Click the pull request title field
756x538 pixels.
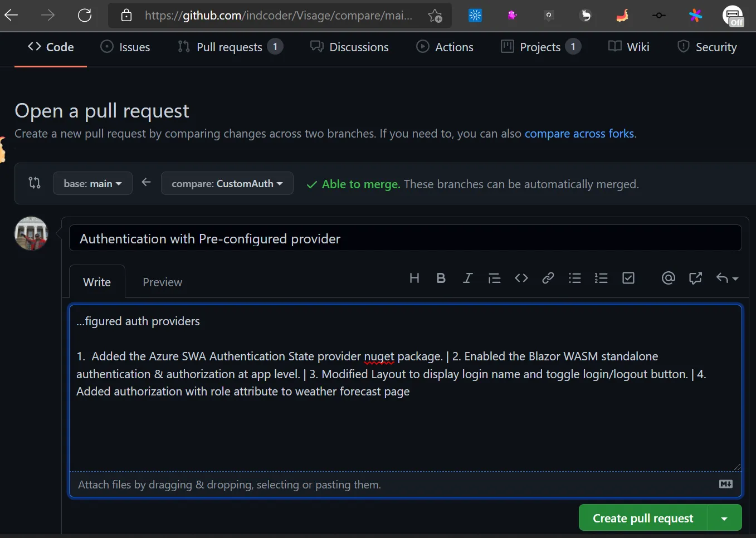pos(405,239)
